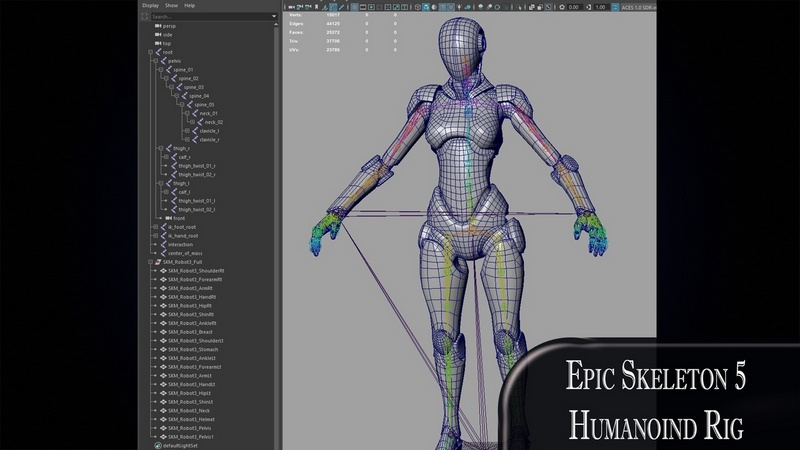Open the outliner search filter dropdown arrow
The image size is (800, 450).
[x=274, y=16]
